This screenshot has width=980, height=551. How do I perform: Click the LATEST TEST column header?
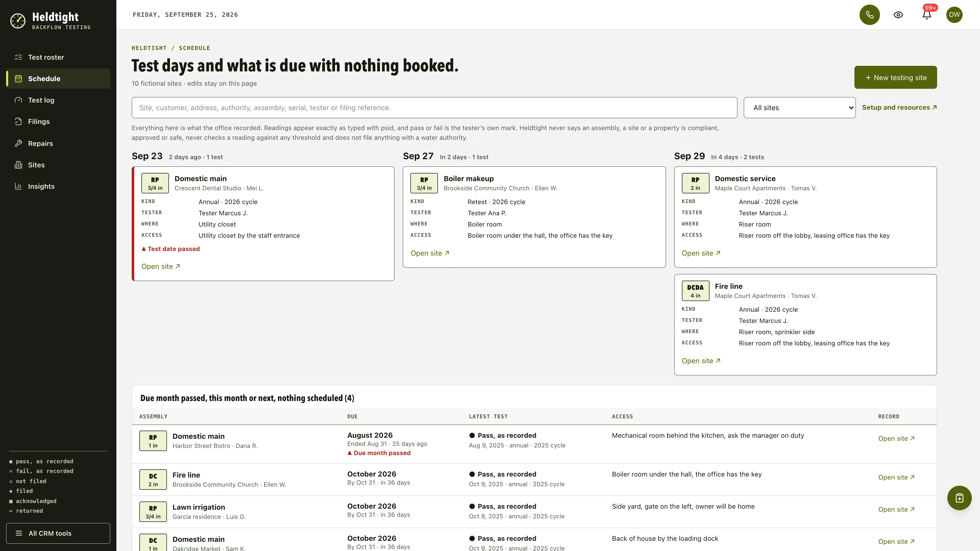click(488, 416)
